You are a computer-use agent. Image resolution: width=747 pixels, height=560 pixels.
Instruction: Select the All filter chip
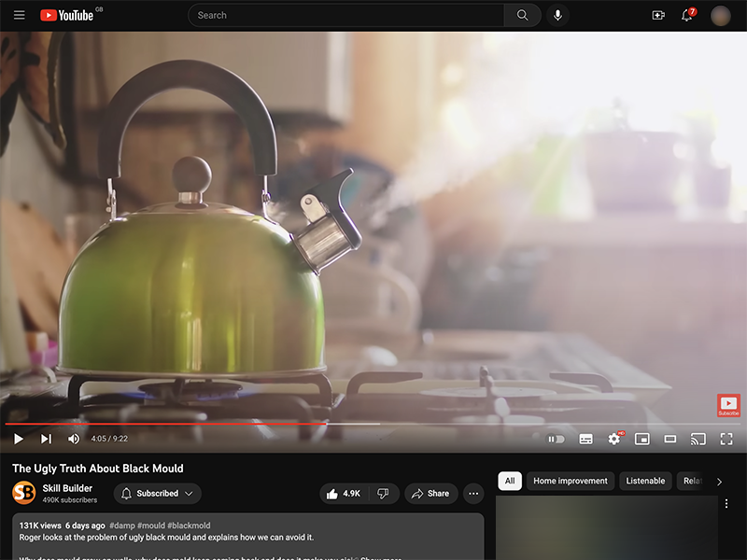click(x=510, y=481)
